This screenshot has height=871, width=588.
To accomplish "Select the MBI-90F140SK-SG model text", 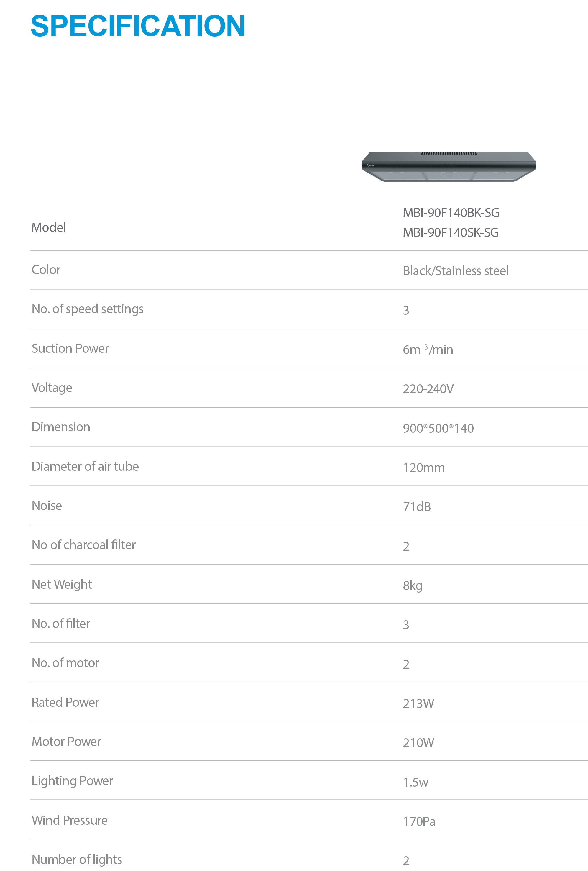I will point(451,233).
